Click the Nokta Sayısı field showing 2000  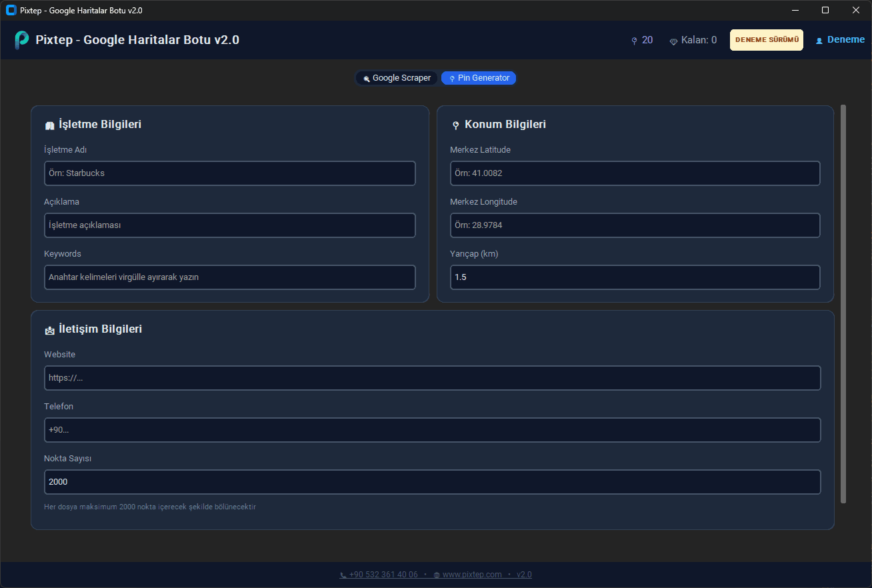click(x=432, y=482)
